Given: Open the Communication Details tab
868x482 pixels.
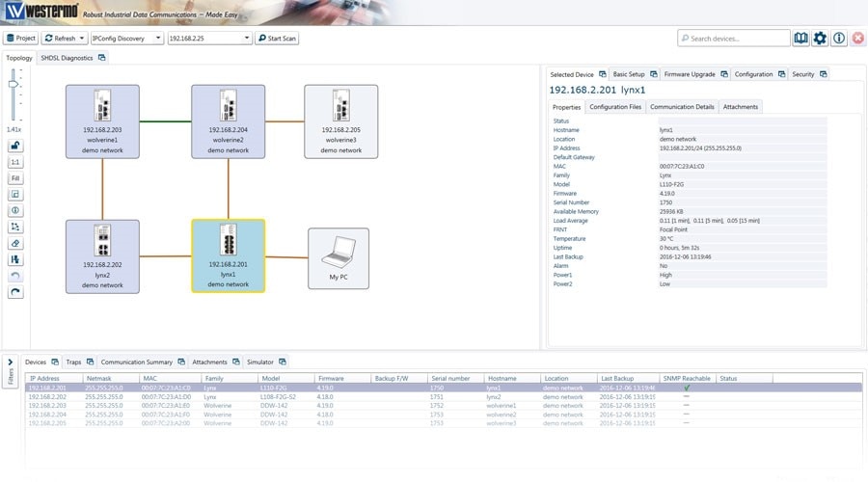Looking at the screenshot, I should (682, 107).
